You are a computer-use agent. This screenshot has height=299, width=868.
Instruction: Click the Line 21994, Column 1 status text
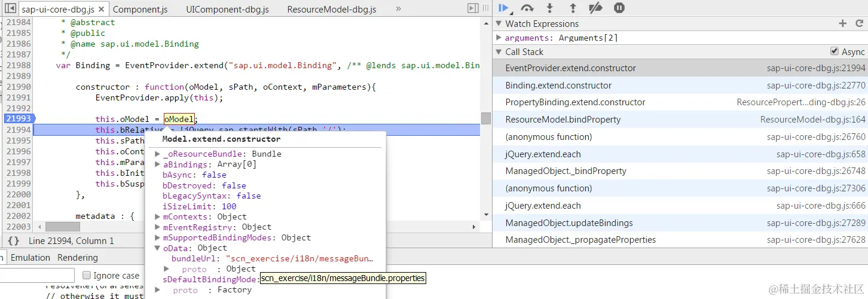click(71, 241)
